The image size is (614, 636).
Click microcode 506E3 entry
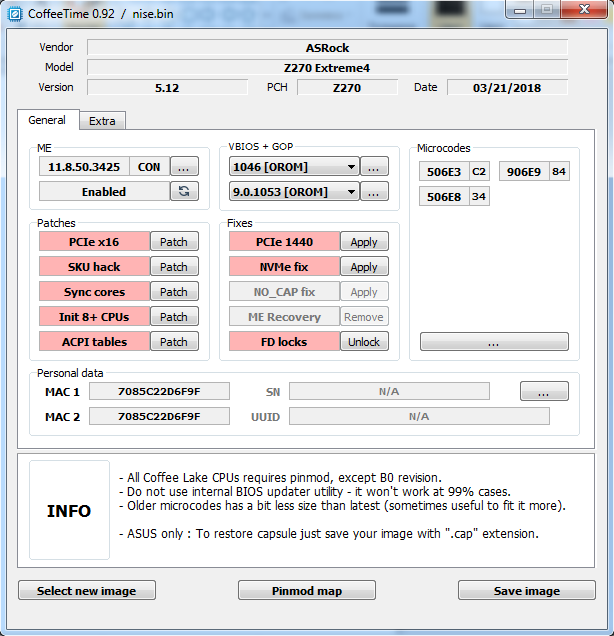pos(444,171)
